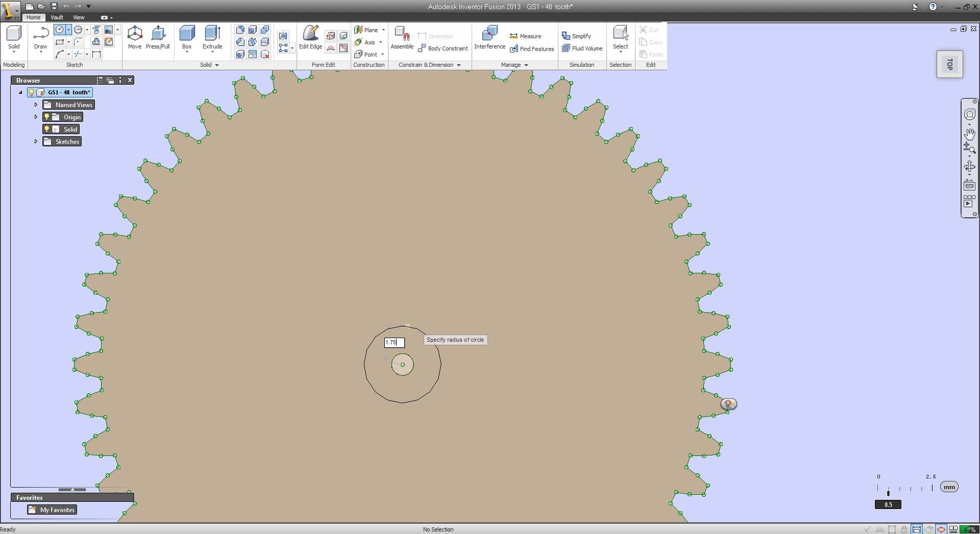Activate the Press/Pull tool
980x534 pixels.
click(x=158, y=37)
